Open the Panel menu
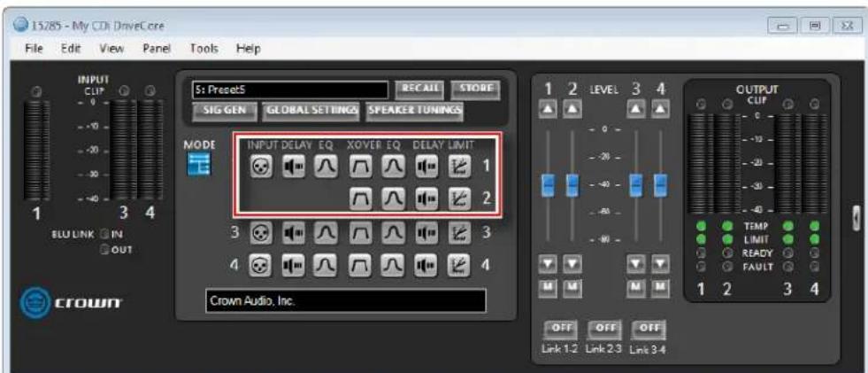 pos(156,49)
